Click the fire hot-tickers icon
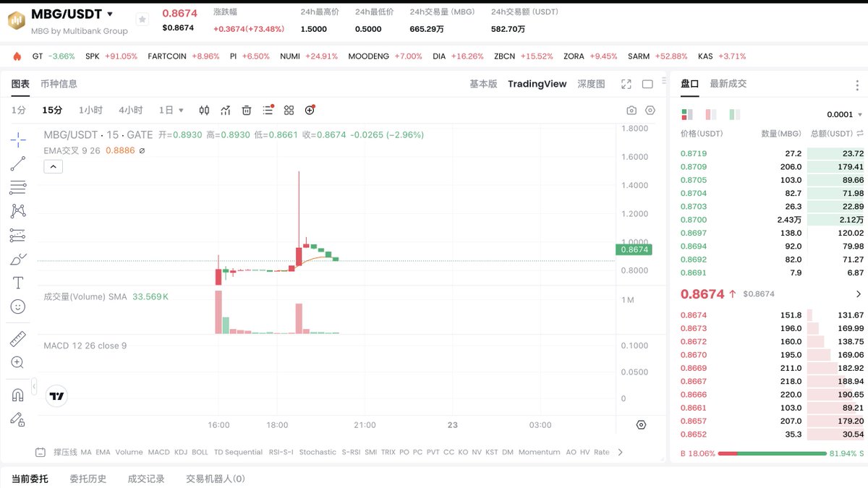868x488 pixels. tap(17, 56)
